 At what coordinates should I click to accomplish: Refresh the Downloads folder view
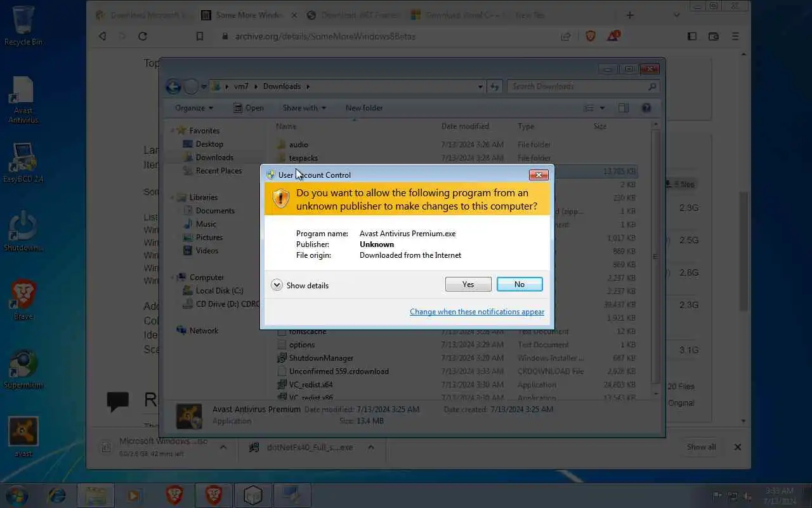click(494, 86)
